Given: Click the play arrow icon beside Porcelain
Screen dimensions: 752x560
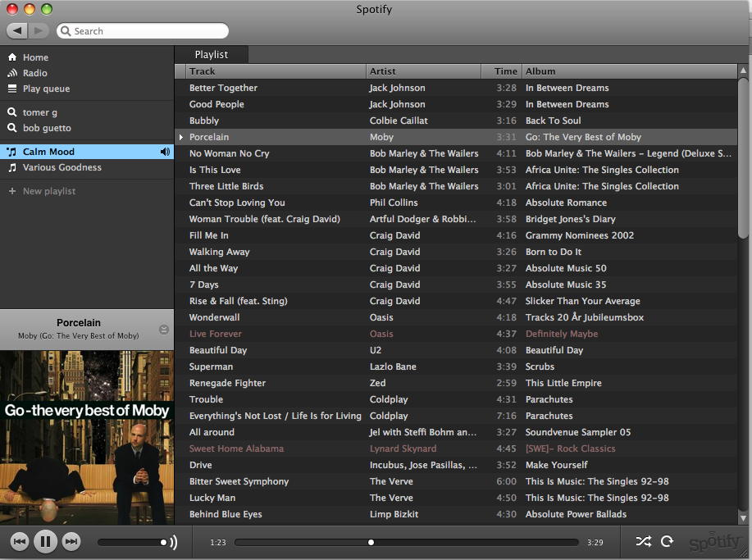Looking at the screenshot, I should [x=180, y=137].
